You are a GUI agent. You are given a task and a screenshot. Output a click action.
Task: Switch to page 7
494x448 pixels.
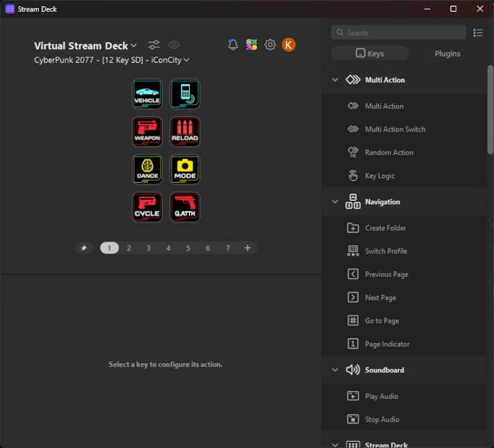click(x=228, y=248)
